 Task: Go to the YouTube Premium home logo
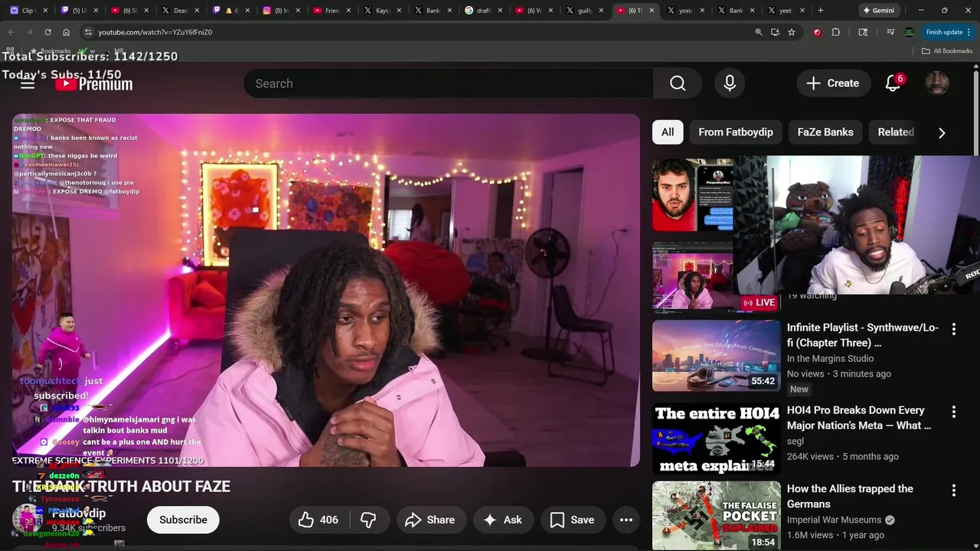pyautogui.click(x=93, y=83)
